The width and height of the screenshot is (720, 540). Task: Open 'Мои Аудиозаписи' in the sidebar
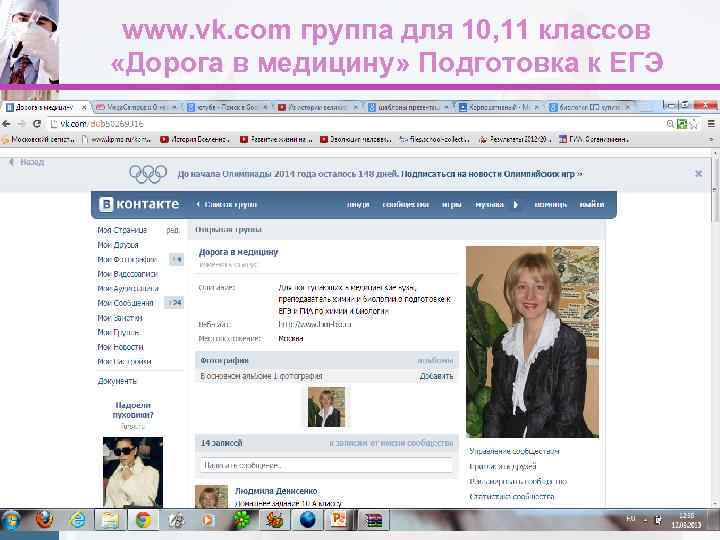pyautogui.click(x=128, y=288)
